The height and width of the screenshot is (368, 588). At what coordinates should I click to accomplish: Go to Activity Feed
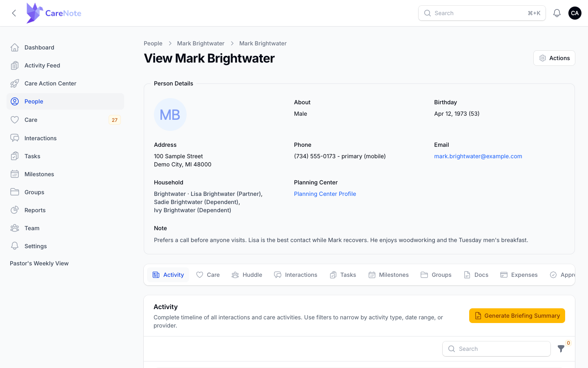[x=65, y=65]
